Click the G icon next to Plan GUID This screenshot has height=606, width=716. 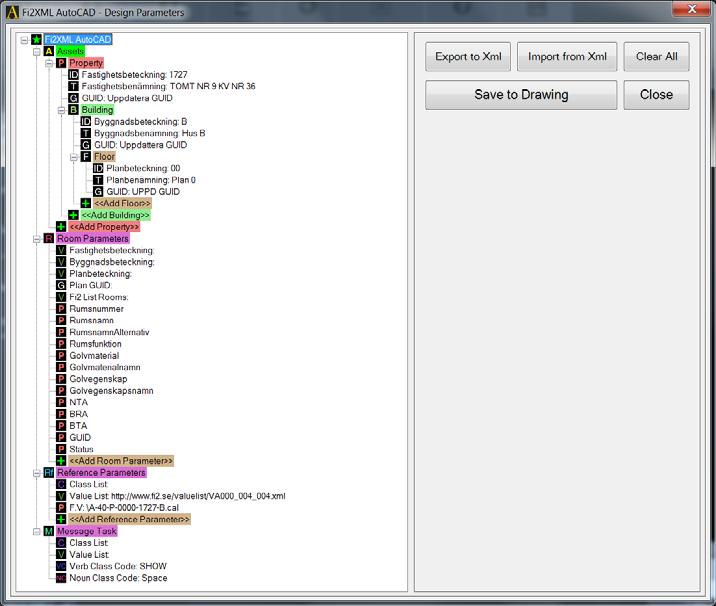pos(61,285)
